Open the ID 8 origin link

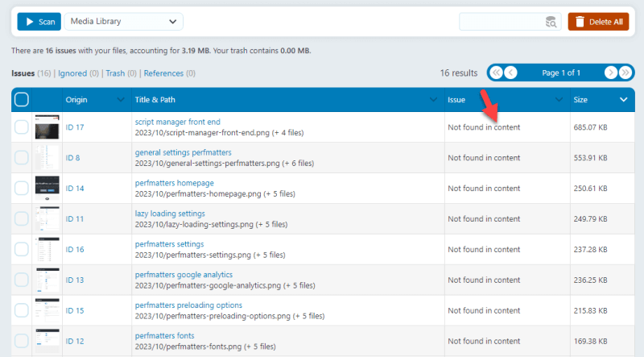tap(72, 158)
